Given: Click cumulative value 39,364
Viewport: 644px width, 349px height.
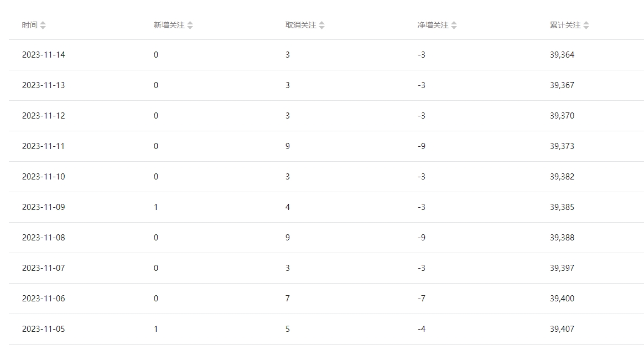Looking at the screenshot, I should pyautogui.click(x=562, y=55).
